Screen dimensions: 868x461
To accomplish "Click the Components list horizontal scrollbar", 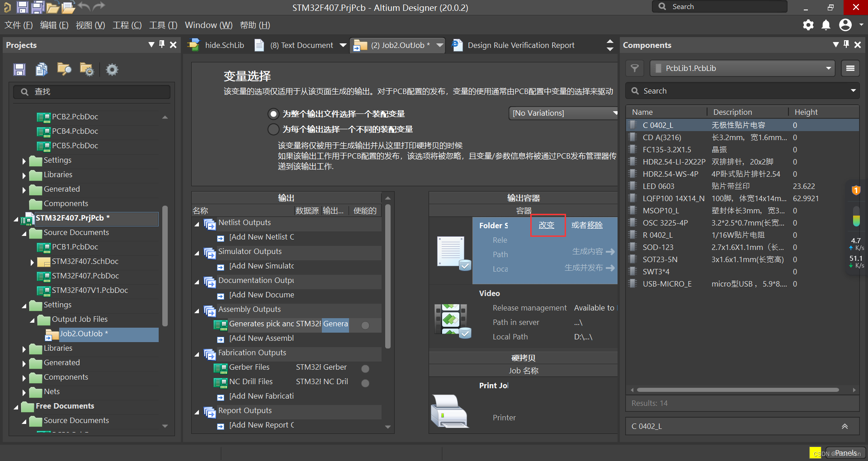I will tap(737, 390).
